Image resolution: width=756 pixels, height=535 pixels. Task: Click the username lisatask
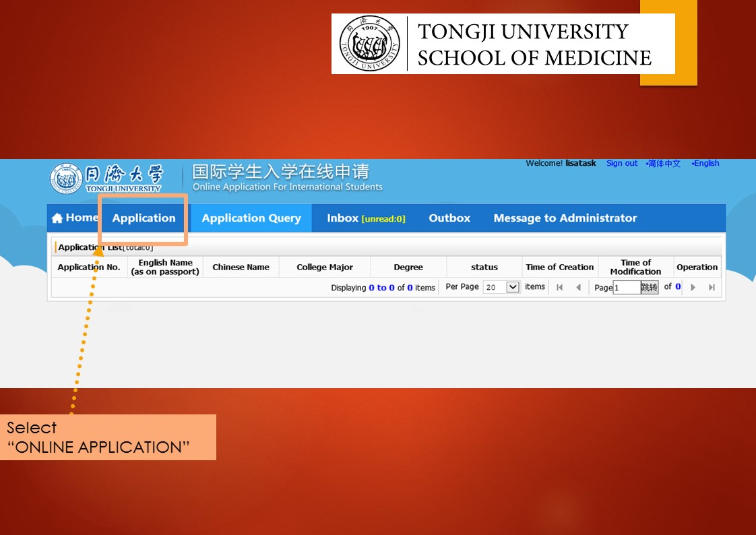[x=581, y=163]
